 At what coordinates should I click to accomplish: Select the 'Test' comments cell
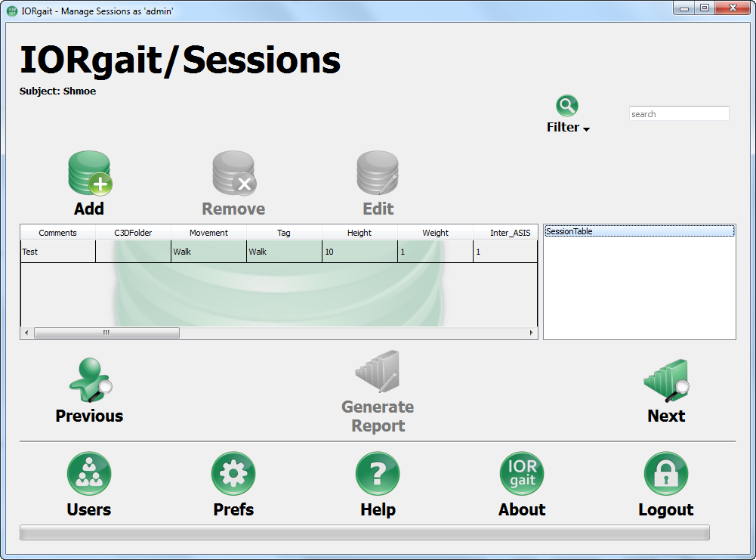[58, 252]
